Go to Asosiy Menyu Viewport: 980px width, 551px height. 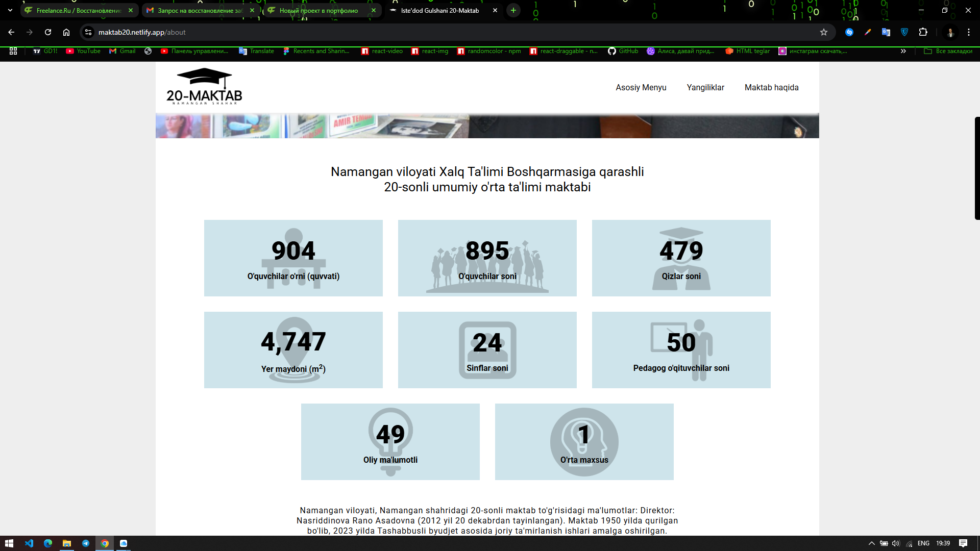pyautogui.click(x=641, y=87)
